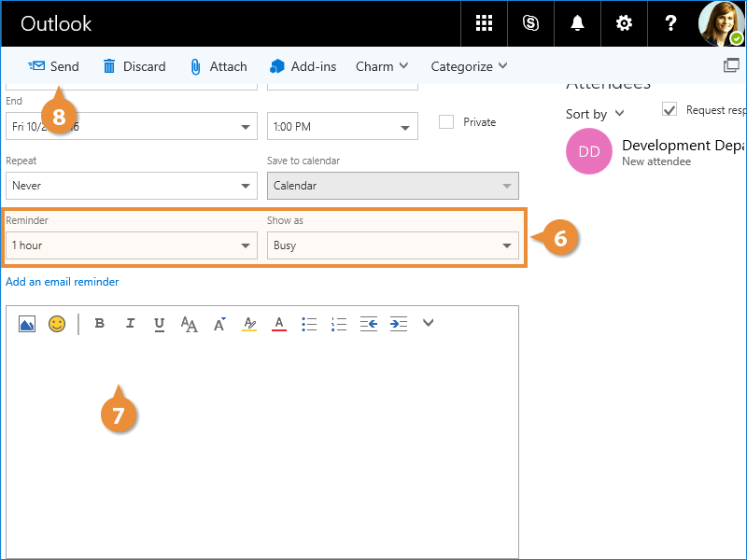Click inside the message body area
Image resolution: width=747 pixels, height=560 pixels.
280,448
